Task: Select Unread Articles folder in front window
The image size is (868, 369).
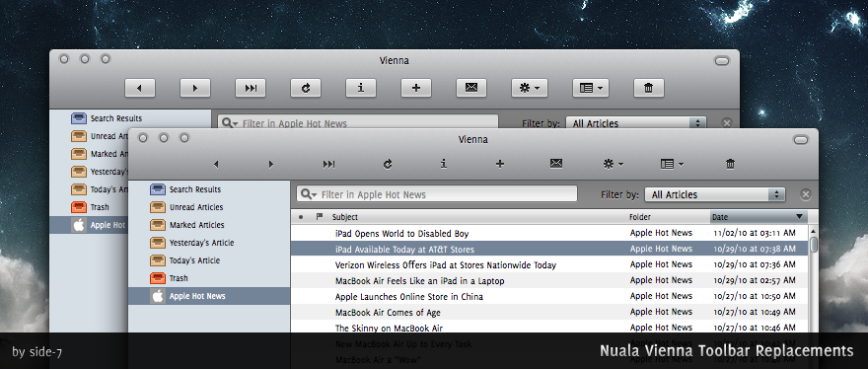Action: 209,207
